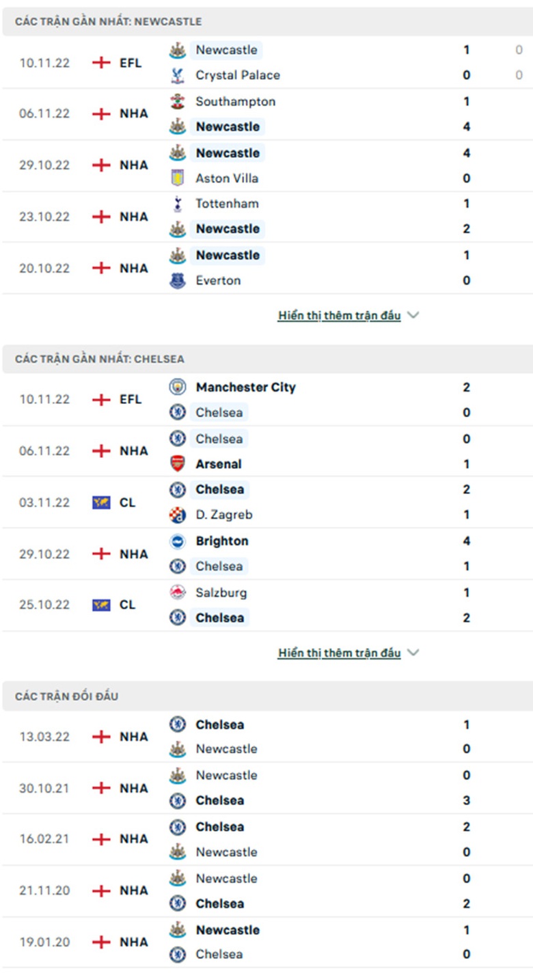Click the Aston Villa club crest icon
533x980 pixels.
tap(178, 178)
